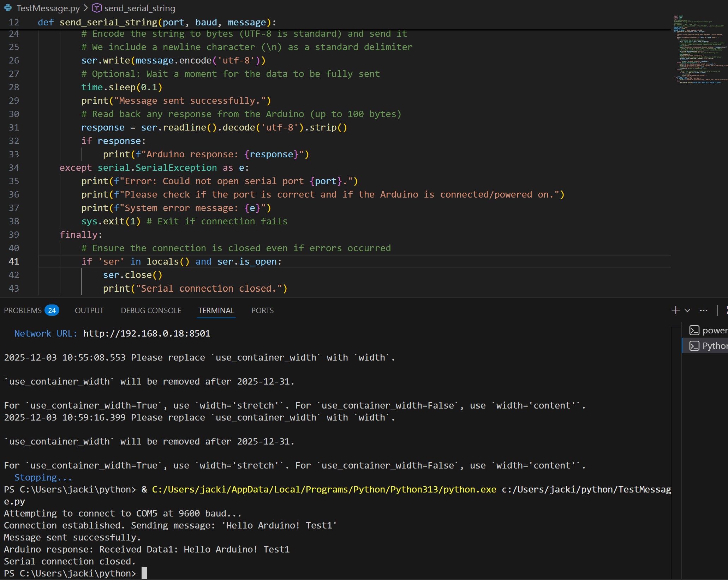This screenshot has height=580, width=728.
Task: Click the code minimap preview
Action: click(699, 49)
